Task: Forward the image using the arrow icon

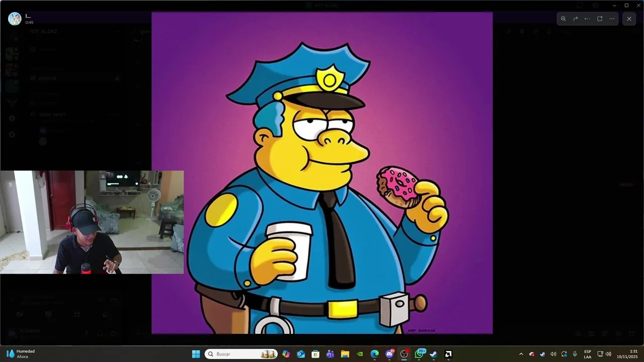Action: click(x=576, y=19)
